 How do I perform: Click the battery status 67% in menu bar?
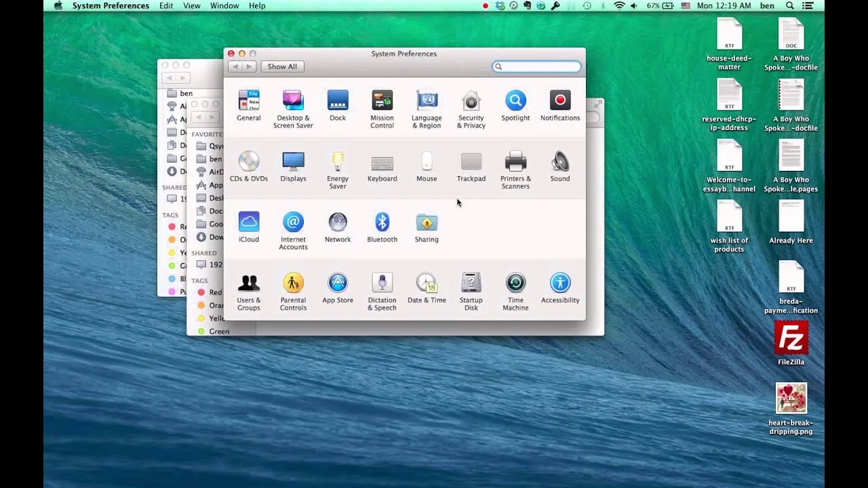click(x=659, y=5)
